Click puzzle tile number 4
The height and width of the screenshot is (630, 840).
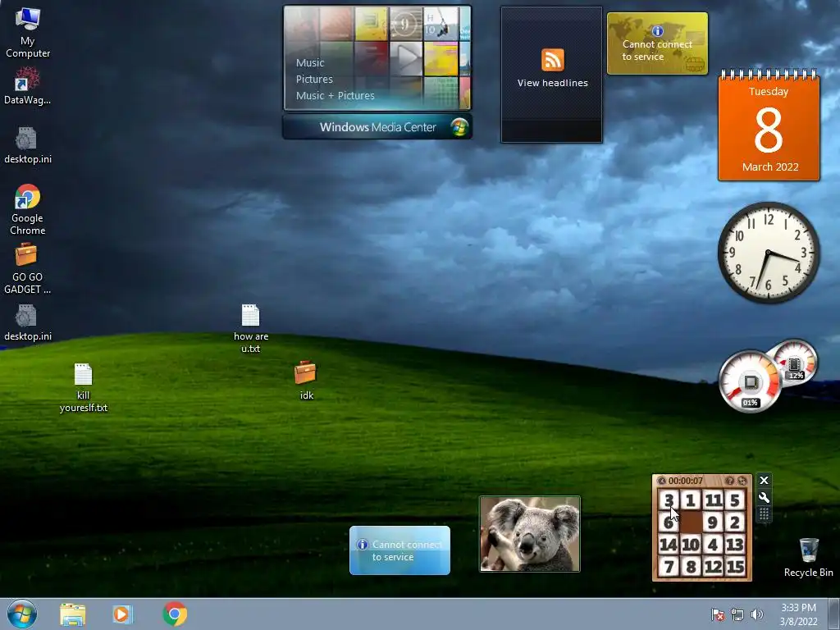[x=713, y=545]
